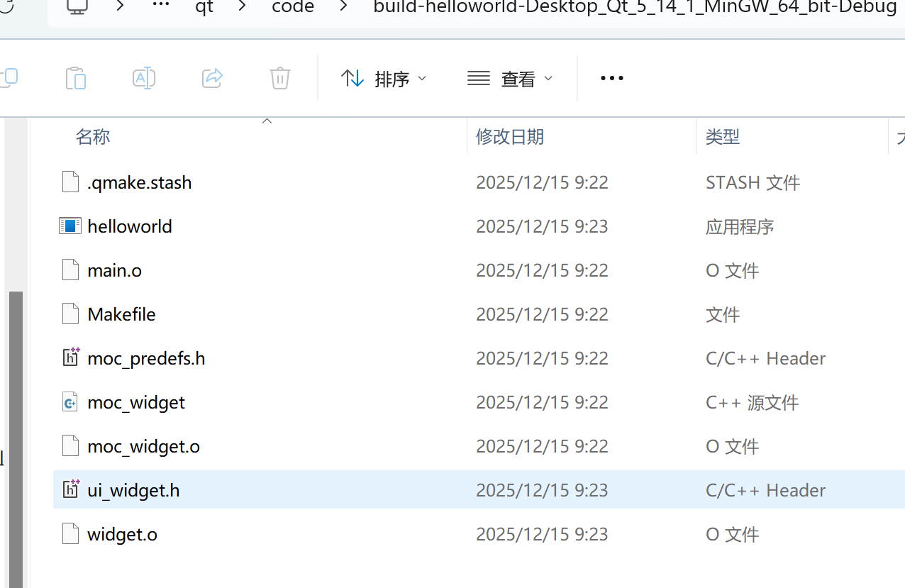Click the computer icon in the address bar
This screenshot has width=905, height=588.
[x=77, y=8]
